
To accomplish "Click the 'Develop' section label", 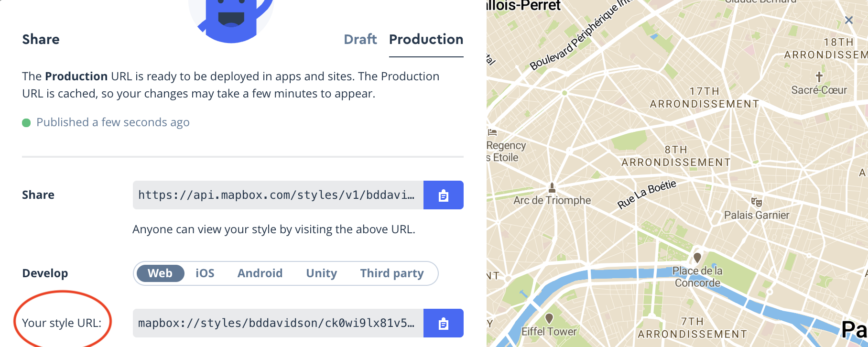I will tap(45, 273).
